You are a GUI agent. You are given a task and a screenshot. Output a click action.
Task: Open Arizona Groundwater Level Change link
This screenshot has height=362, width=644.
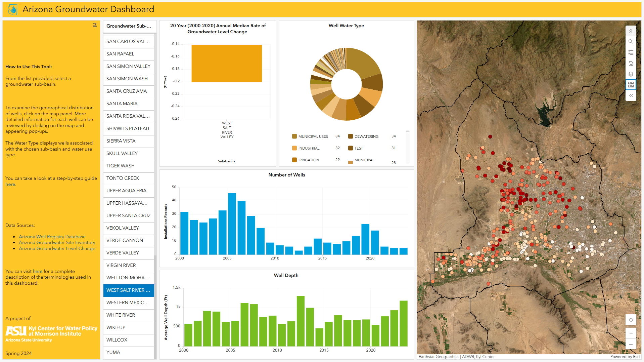[x=57, y=248]
